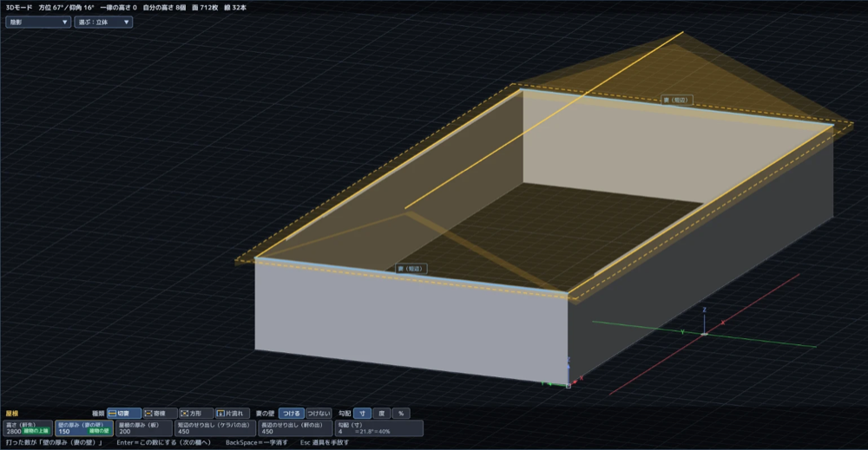Click the 屋根 panel title
Screen dimensions: 868x450
tap(12, 414)
